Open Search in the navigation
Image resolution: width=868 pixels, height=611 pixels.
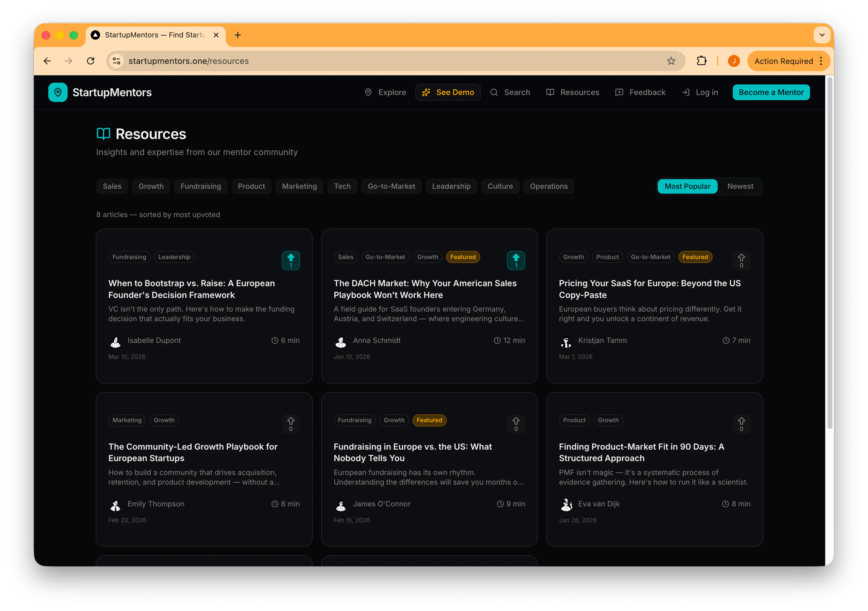(x=510, y=93)
